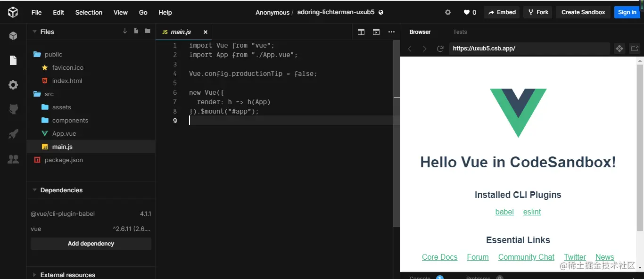Click the heart like counter
The image size is (644, 279).
point(470,12)
